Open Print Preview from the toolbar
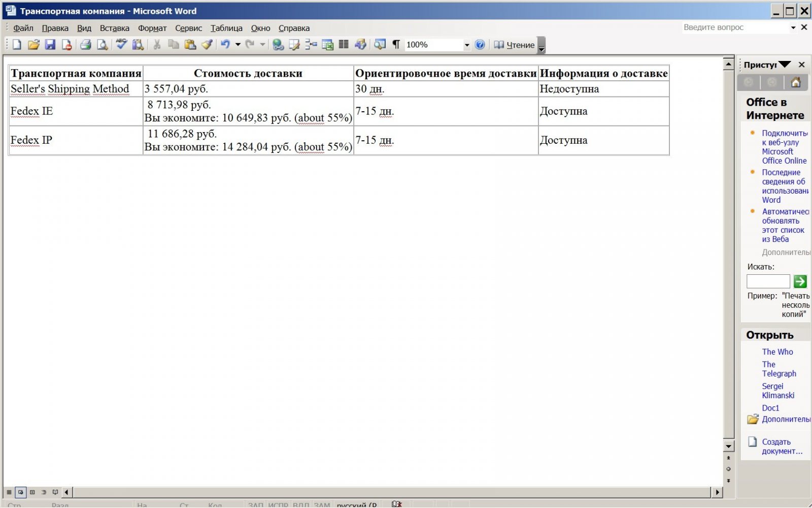Viewport: 812px width, 508px height. [x=102, y=45]
